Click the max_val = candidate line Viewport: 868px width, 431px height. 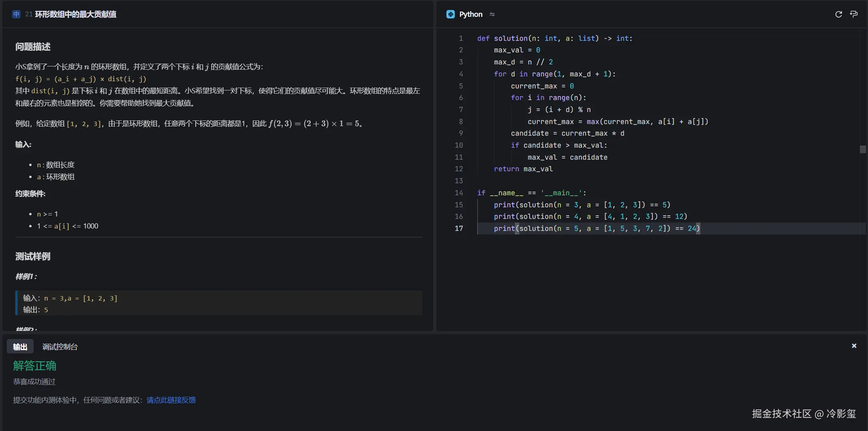[568, 157]
